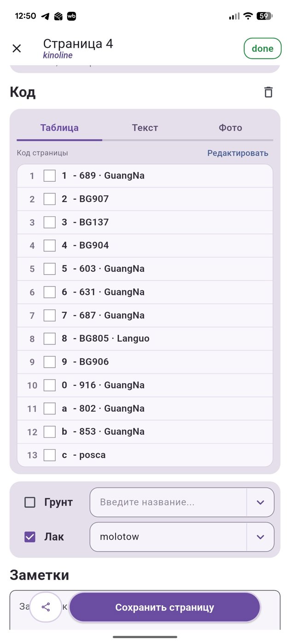Tick the checkbox for BG805 Languo
This screenshot has width=290, height=644.
pos(50,339)
